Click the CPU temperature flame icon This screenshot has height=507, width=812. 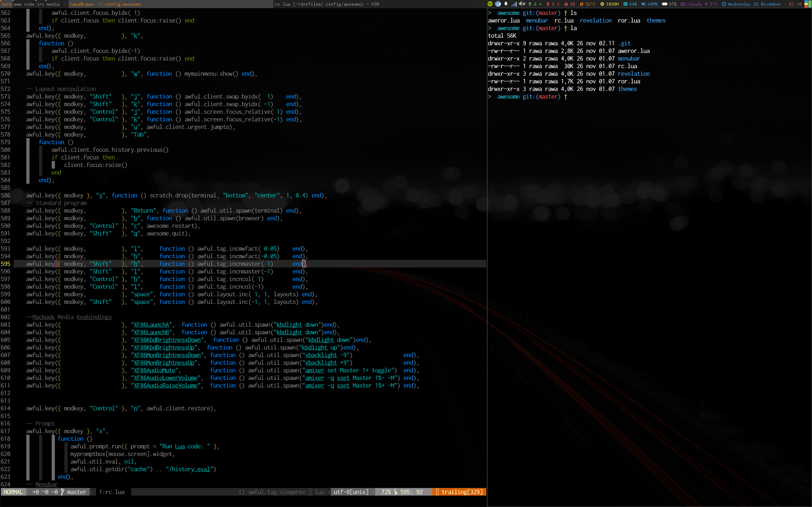coord(582,4)
